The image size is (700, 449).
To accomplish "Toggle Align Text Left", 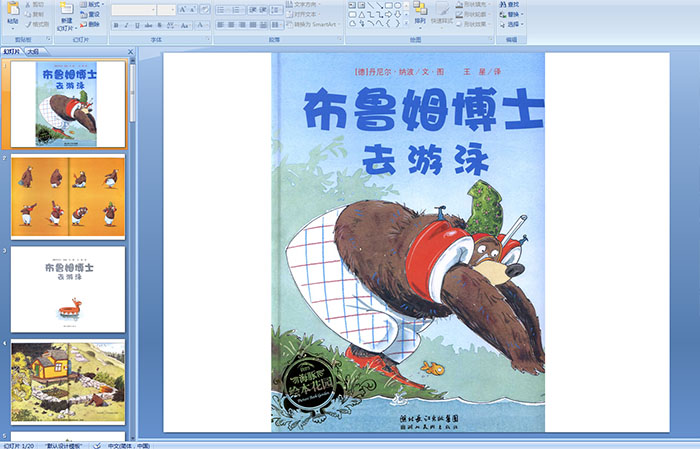I will 221,25.
